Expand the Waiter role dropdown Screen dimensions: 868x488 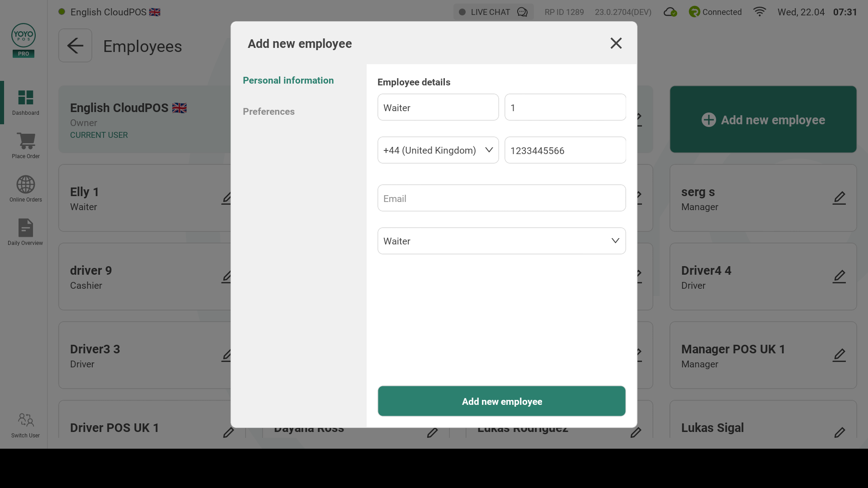[x=501, y=241]
